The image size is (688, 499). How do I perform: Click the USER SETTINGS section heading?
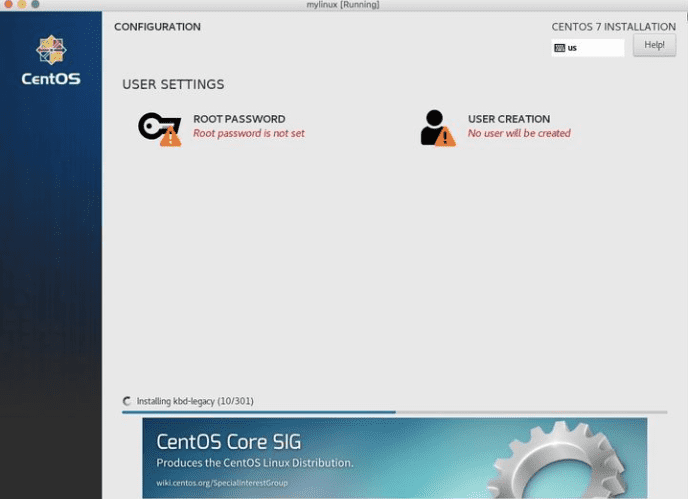[173, 84]
